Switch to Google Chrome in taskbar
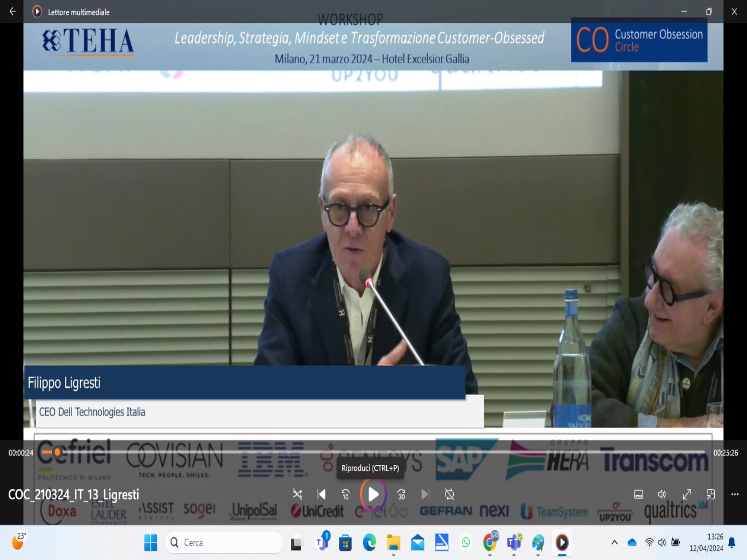Image resolution: width=747 pixels, height=560 pixels. click(490, 542)
